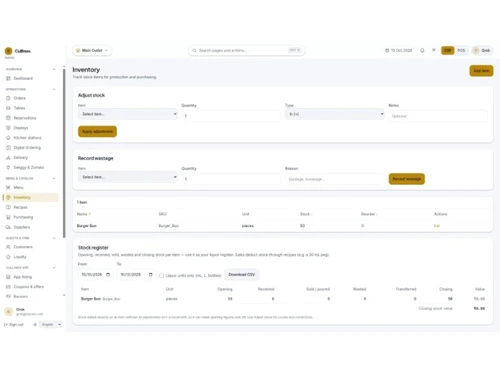The width and height of the screenshot is (500, 375).
Task: Click the Banners icon in the sidebar
Action: coord(8,296)
